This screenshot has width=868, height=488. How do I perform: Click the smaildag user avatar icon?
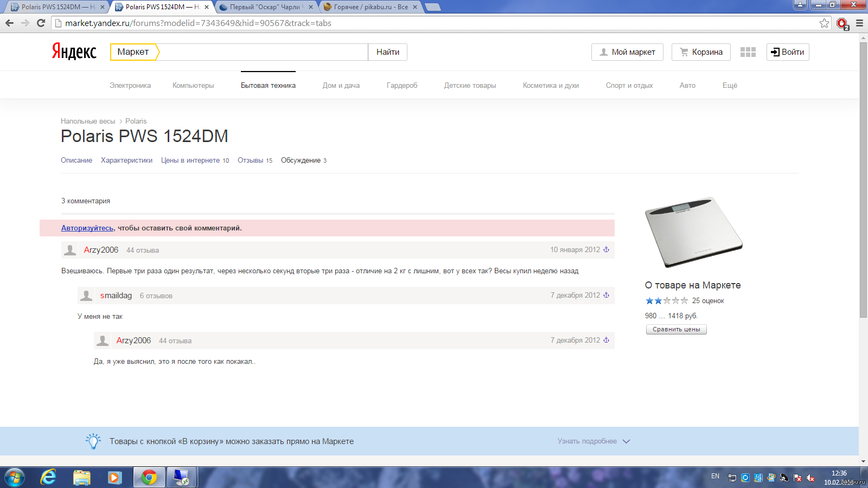86,296
